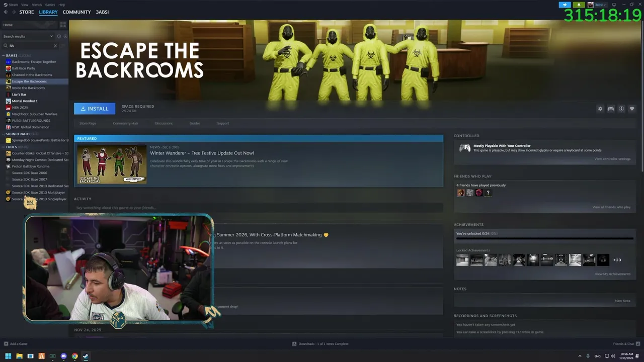Go back with the left arrow
The width and height of the screenshot is (644, 362).
[6, 12]
